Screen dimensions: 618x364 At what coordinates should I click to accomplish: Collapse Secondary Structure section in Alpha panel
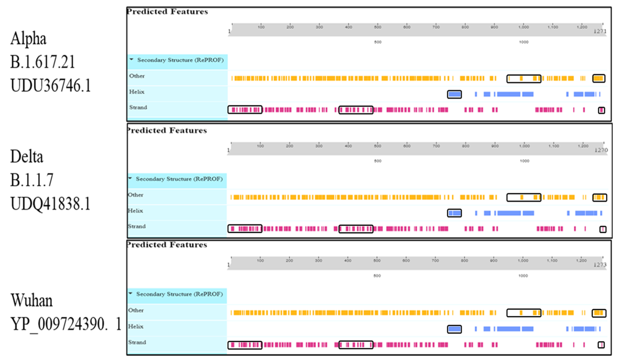point(132,60)
